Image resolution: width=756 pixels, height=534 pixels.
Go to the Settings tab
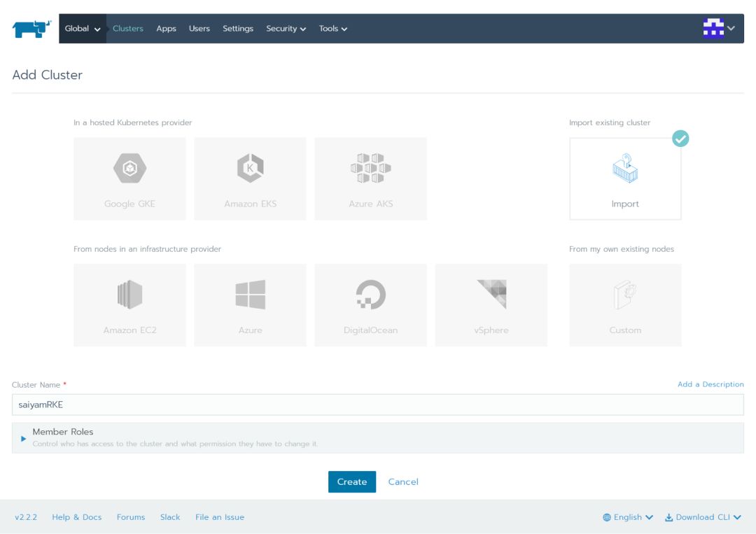(238, 29)
